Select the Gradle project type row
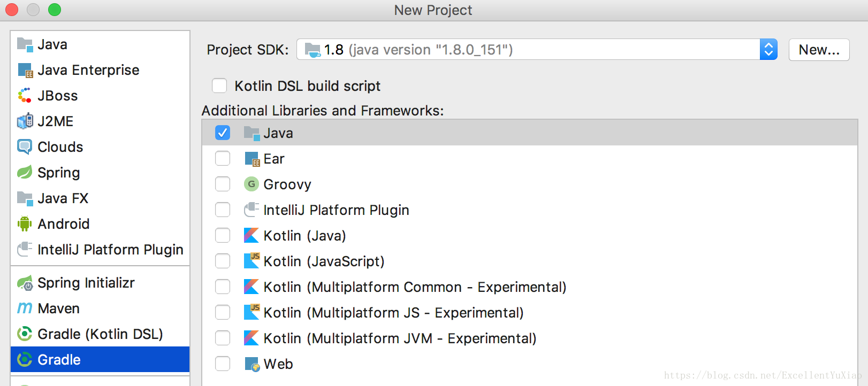868x386 pixels. click(x=100, y=360)
